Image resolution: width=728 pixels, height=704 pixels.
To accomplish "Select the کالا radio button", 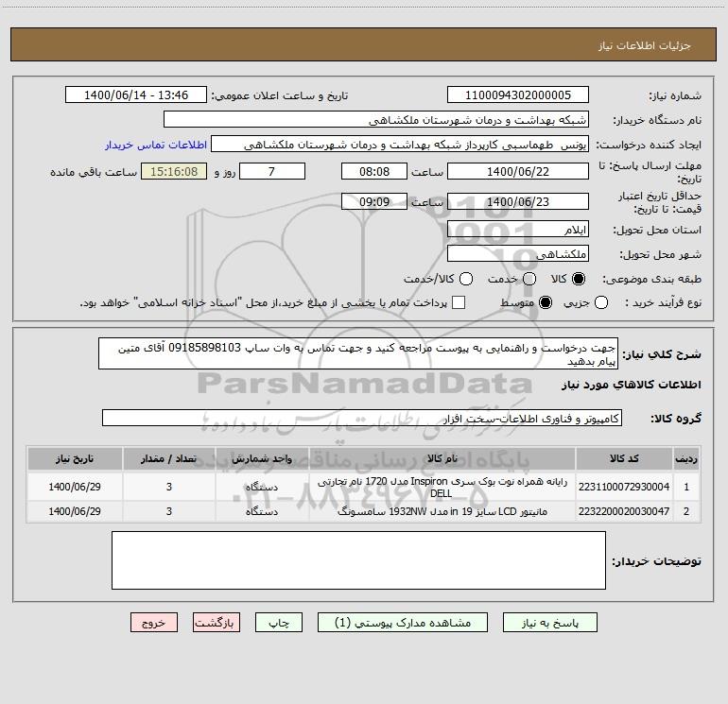I will pos(579,279).
